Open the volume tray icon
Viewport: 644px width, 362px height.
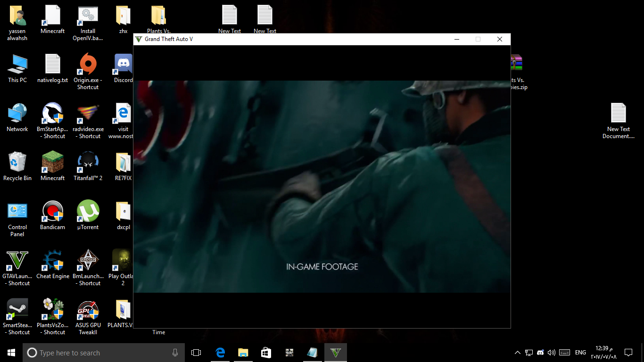(552, 353)
